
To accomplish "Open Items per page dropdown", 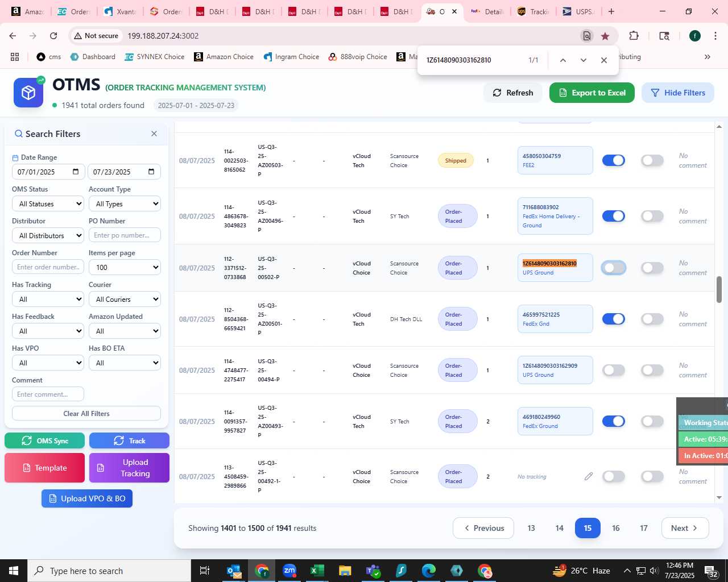I will coord(125,267).
